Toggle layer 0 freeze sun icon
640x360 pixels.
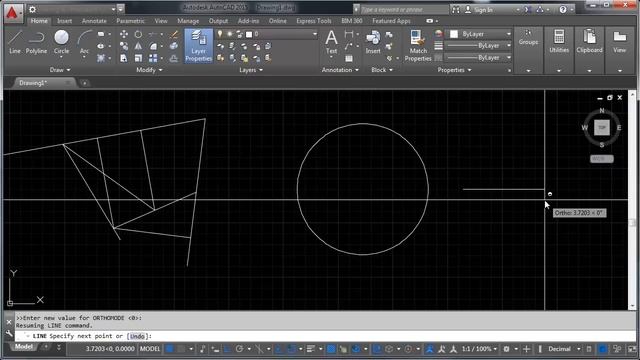coord(230,34)
